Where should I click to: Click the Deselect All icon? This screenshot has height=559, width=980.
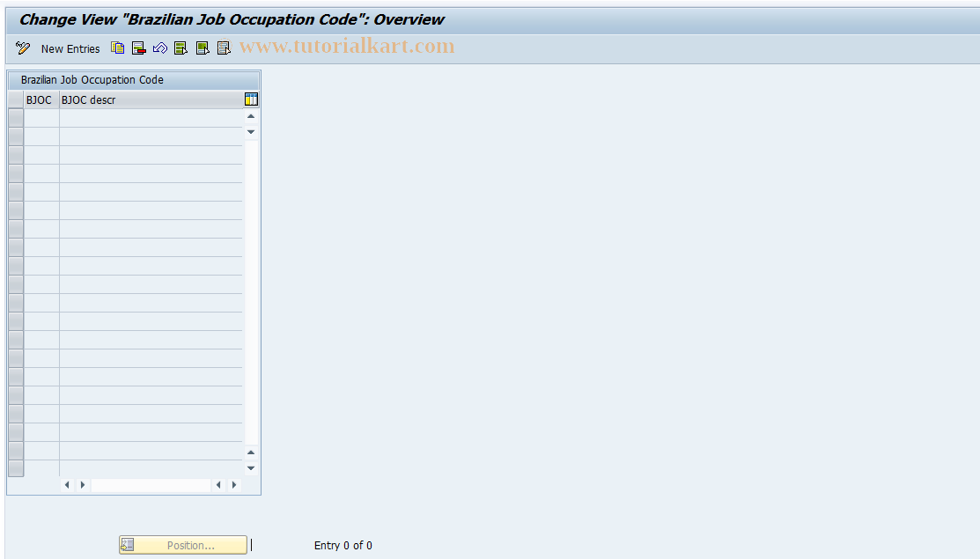click(224, 48)
